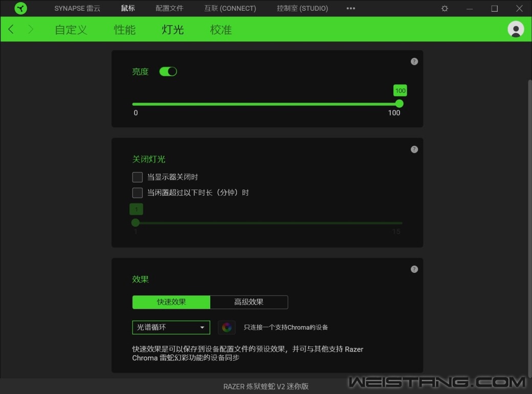
Task: Toggle the 亮度 brightness switch
Action: point(168,72)
